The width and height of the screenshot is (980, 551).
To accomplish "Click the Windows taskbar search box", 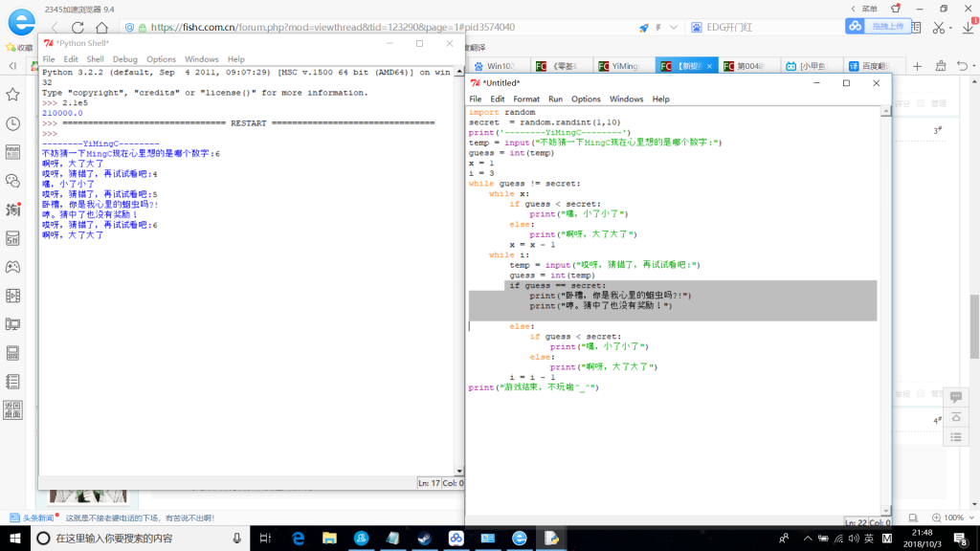I will 140,538.
